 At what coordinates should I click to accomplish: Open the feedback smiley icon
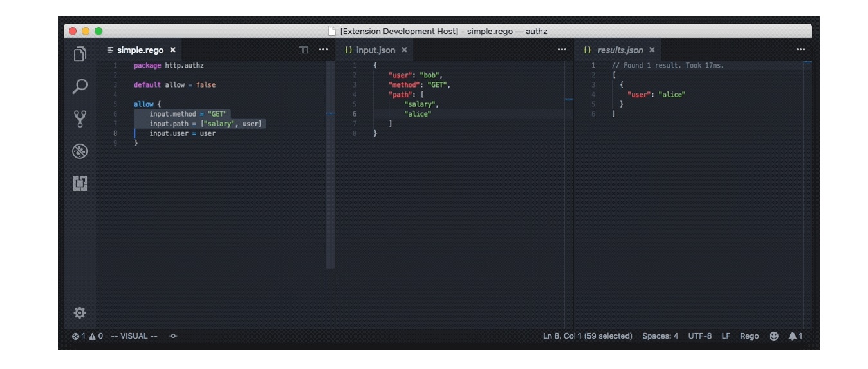774,336
